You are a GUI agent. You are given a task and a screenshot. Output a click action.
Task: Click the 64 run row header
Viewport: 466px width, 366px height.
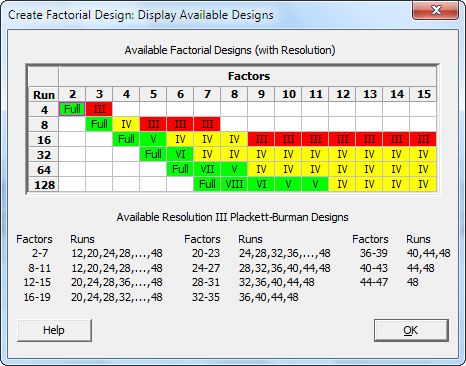44,169
